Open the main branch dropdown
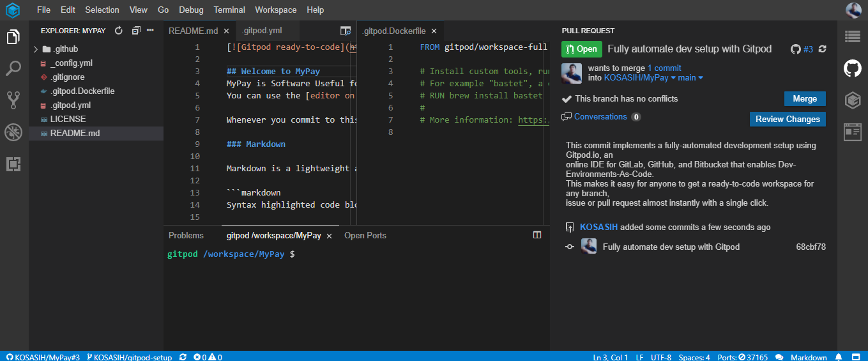Viewport: 868px width, 361px height. click(x=690, y=77)
